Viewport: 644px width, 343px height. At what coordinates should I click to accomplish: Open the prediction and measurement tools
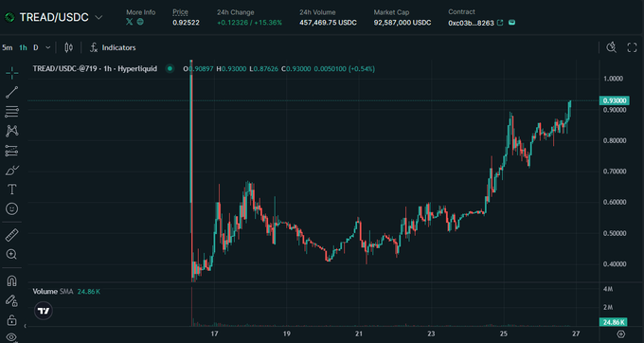point(12,151)
